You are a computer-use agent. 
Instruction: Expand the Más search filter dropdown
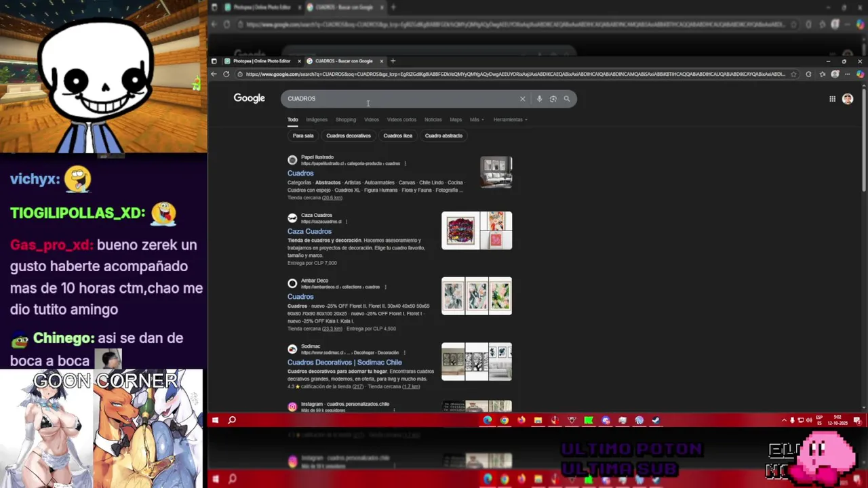(x=477, y=119)
